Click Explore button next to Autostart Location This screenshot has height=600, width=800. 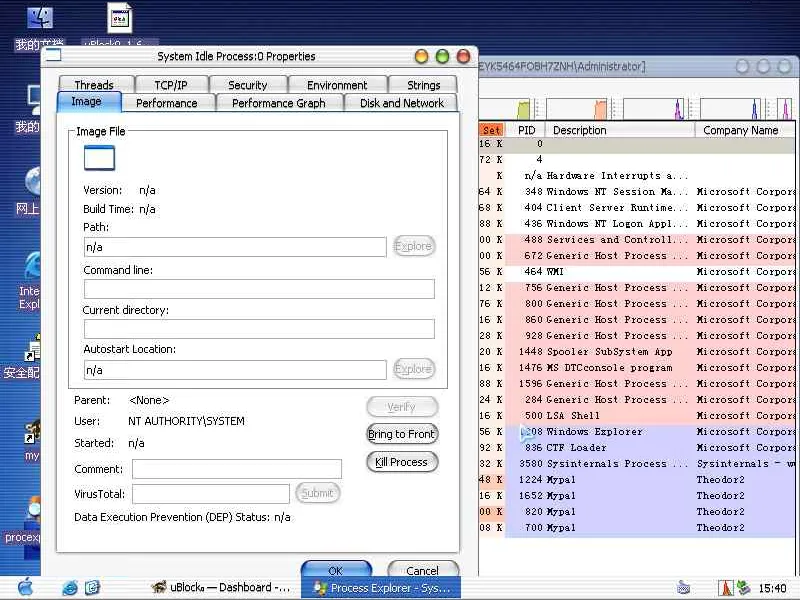click(x=414, y=368)
